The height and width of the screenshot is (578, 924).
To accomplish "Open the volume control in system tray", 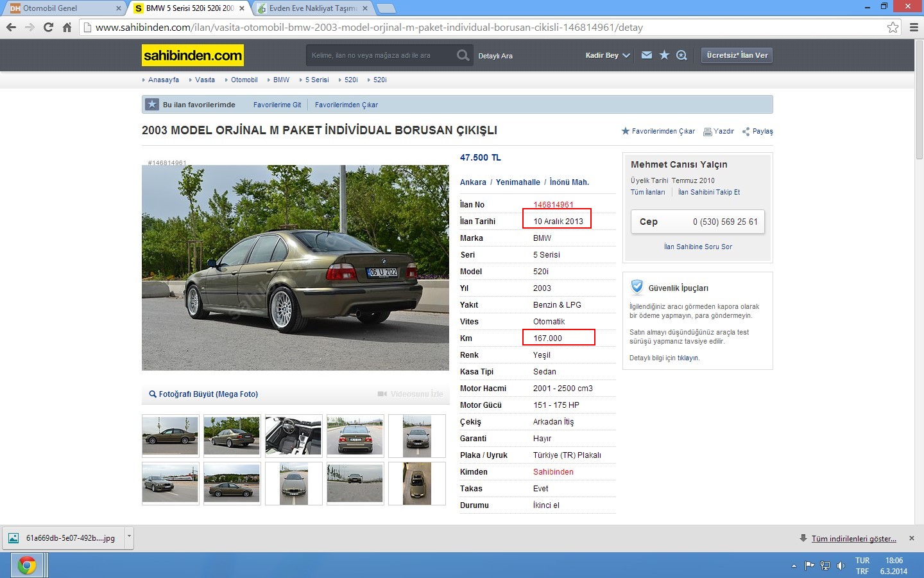I will click(x=841, y=566).
